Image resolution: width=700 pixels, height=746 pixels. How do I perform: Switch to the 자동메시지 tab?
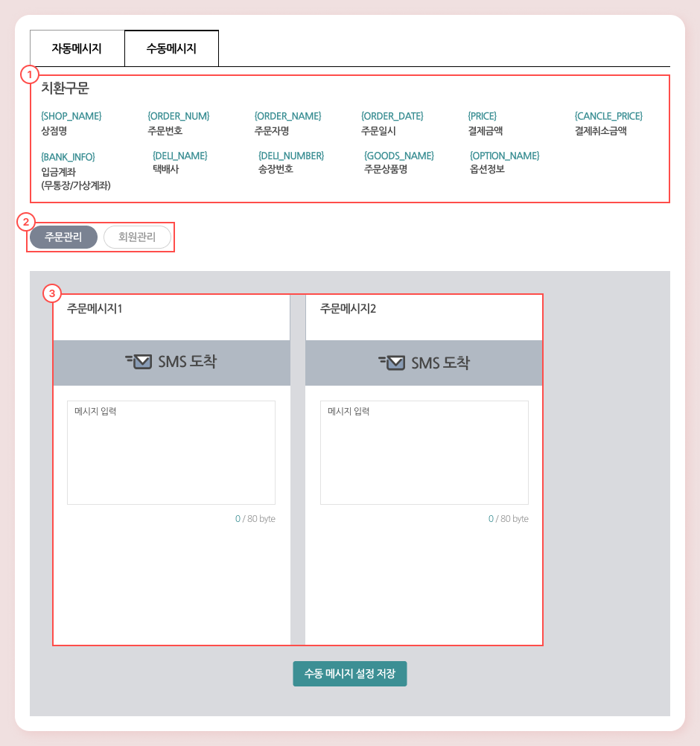(77, 48)
